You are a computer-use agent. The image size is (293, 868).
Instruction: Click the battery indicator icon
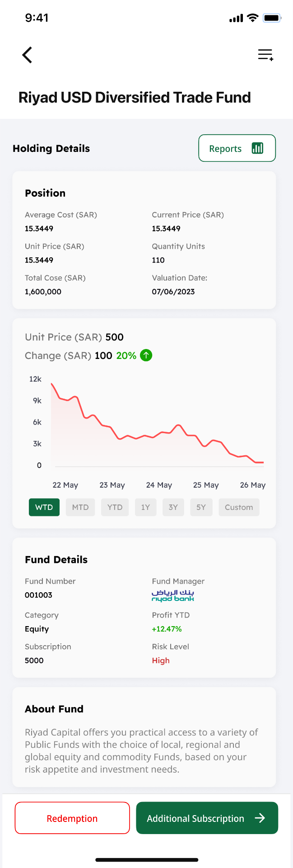tap(272, 17)
